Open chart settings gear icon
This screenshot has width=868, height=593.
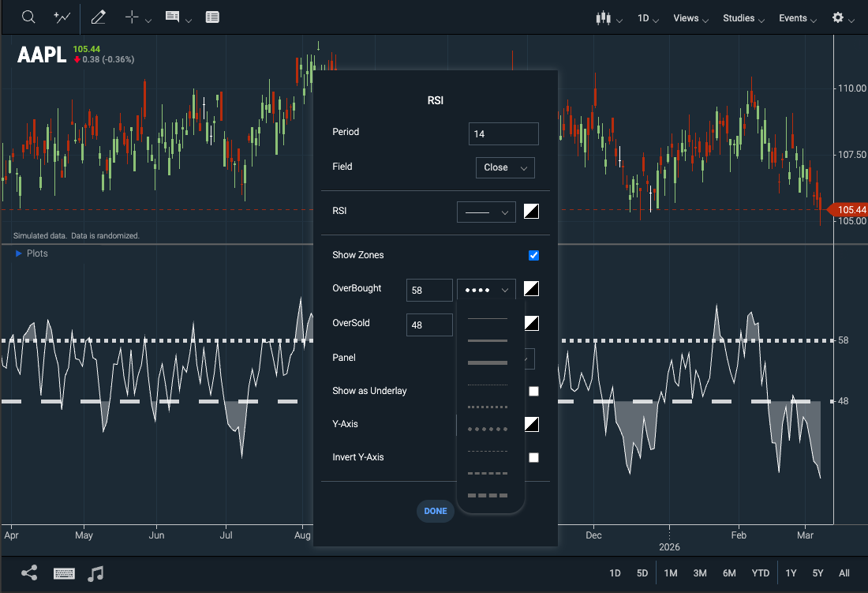coord(839,17)
